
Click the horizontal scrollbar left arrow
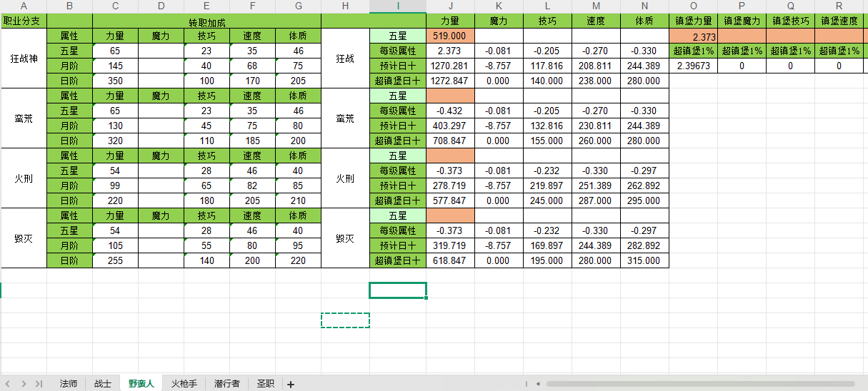[x=537, y=384]
